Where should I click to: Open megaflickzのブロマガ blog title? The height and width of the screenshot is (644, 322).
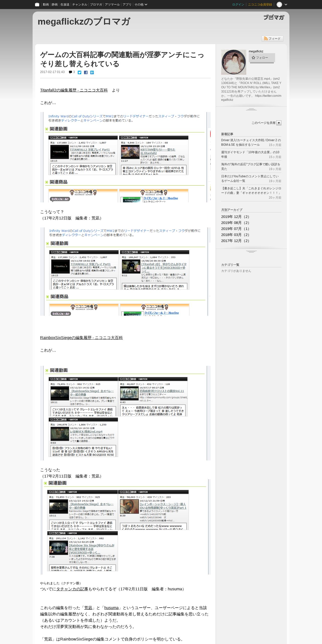84,22
